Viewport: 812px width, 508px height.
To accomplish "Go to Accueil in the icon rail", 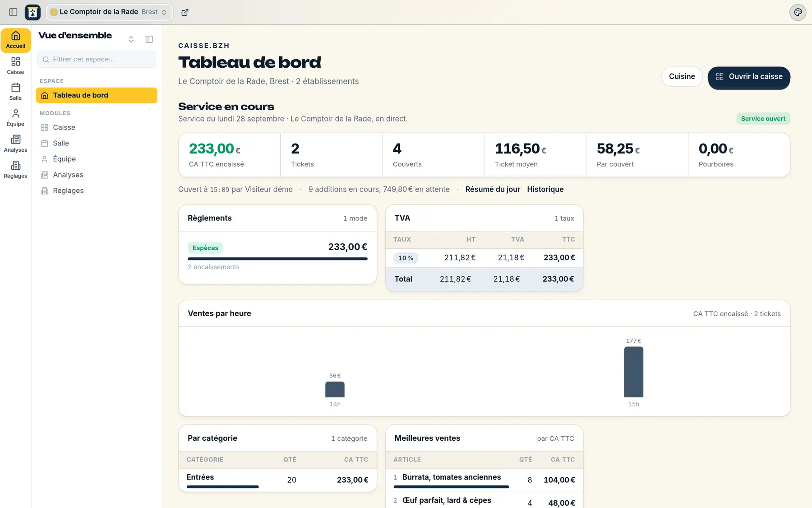I will tap(16, 40).
